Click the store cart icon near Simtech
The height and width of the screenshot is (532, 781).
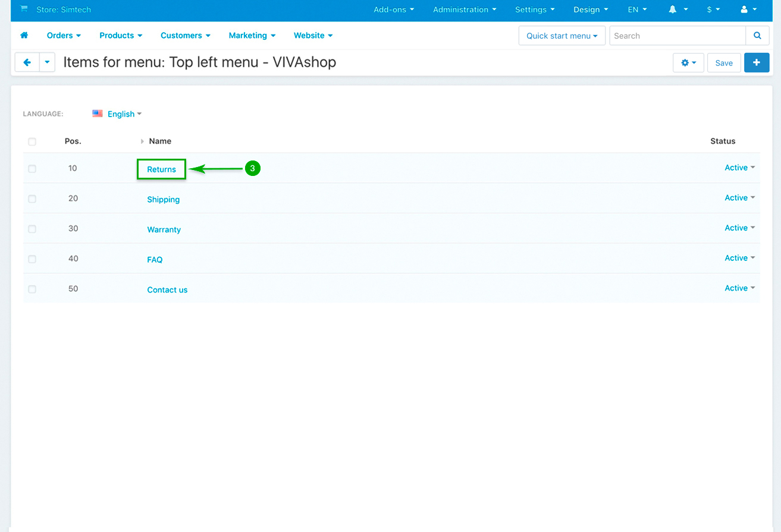coord(24,10)
